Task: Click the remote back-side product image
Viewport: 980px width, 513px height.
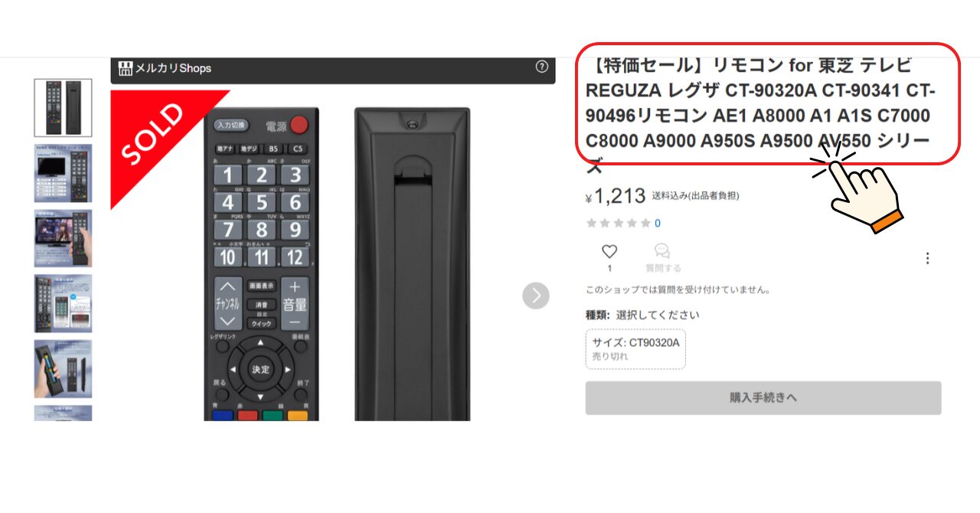Action: click(x=412, y=264)
